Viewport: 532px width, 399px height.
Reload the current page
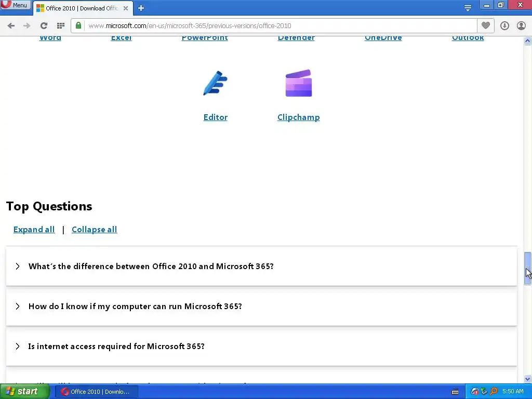coord(44,26)
